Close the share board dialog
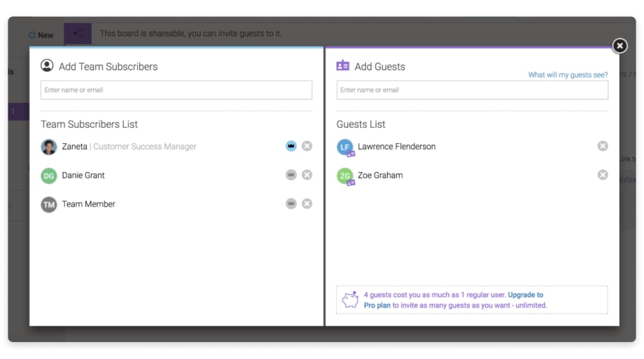Viewport: 644px width, 359px height. [619, 46]
